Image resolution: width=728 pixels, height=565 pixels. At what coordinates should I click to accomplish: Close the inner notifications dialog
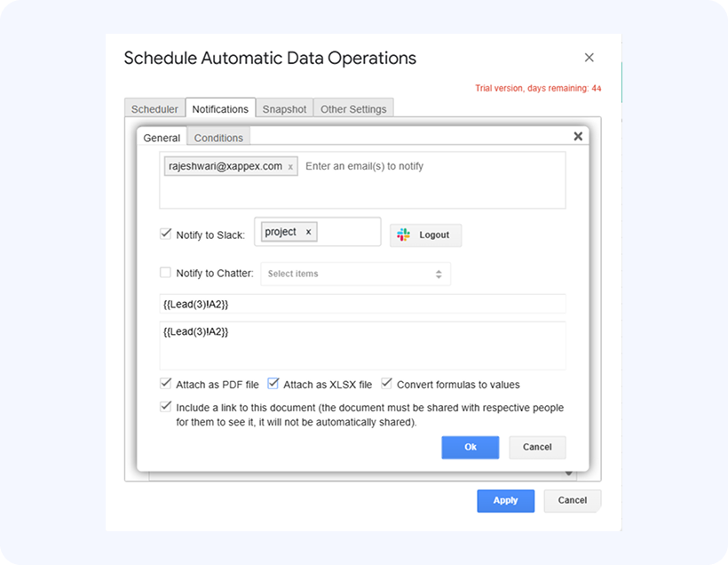click(x=578, y=137)
